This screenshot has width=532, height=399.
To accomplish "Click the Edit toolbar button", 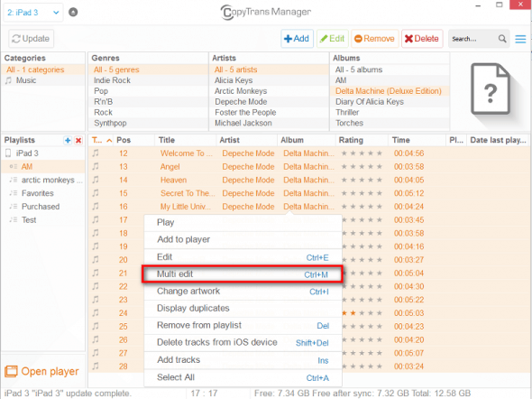I will click(333, 39).
